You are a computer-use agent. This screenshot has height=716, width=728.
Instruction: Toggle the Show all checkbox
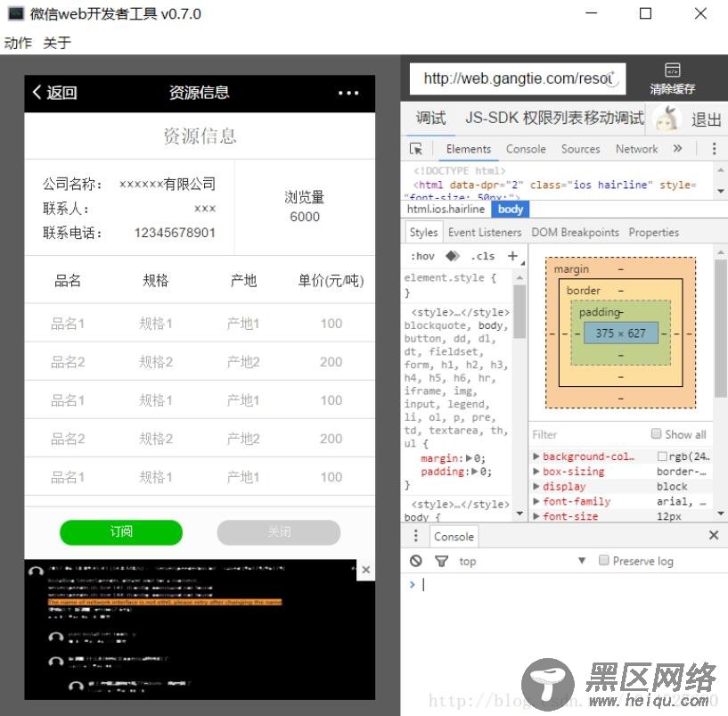tap(656, 433)
